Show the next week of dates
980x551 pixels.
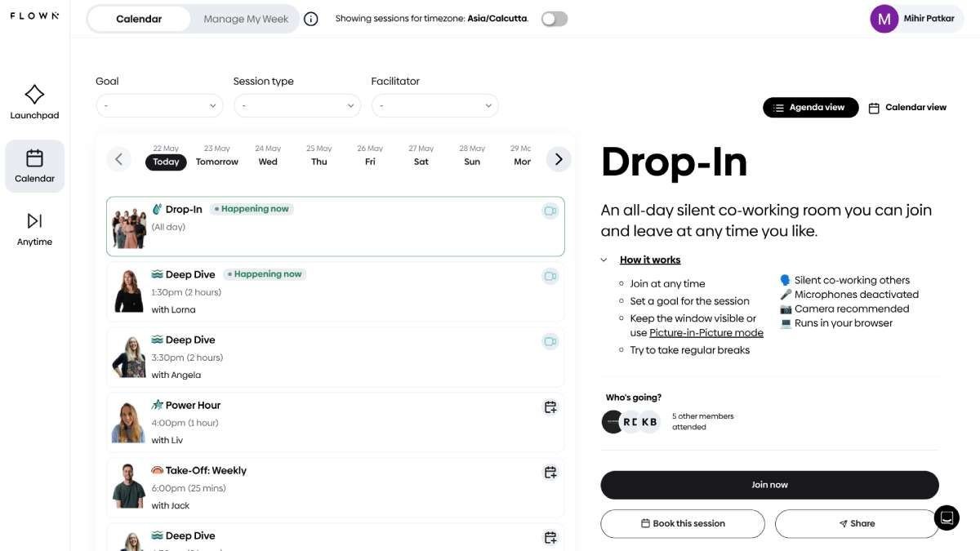pyautogui.click(x=559, y=159)
